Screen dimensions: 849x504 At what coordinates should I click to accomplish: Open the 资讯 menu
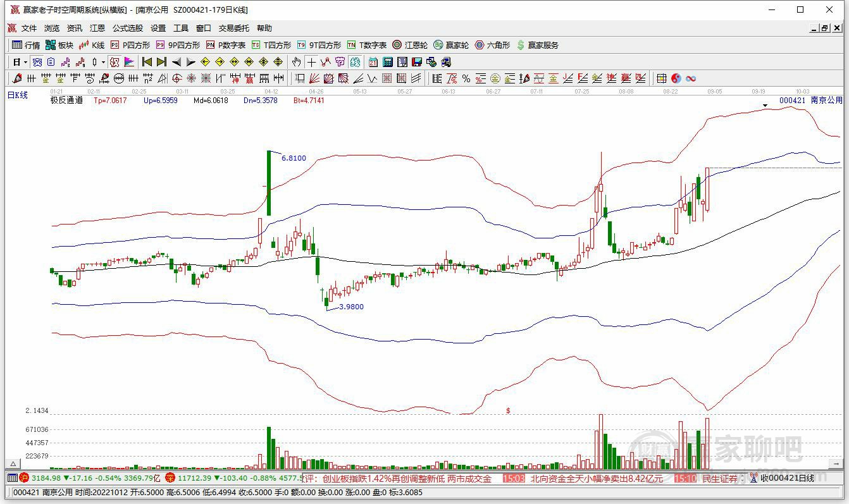[x=75, y=28]
